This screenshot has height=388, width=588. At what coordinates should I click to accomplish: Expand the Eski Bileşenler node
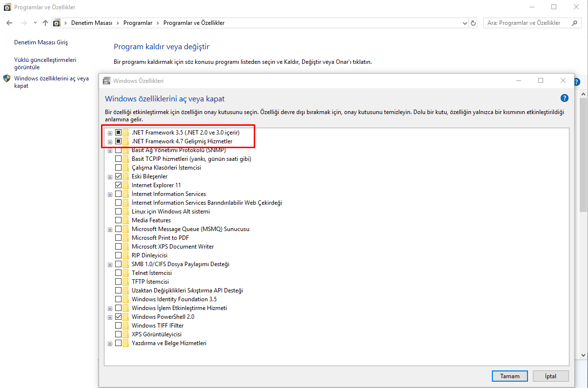pos(110,177)
